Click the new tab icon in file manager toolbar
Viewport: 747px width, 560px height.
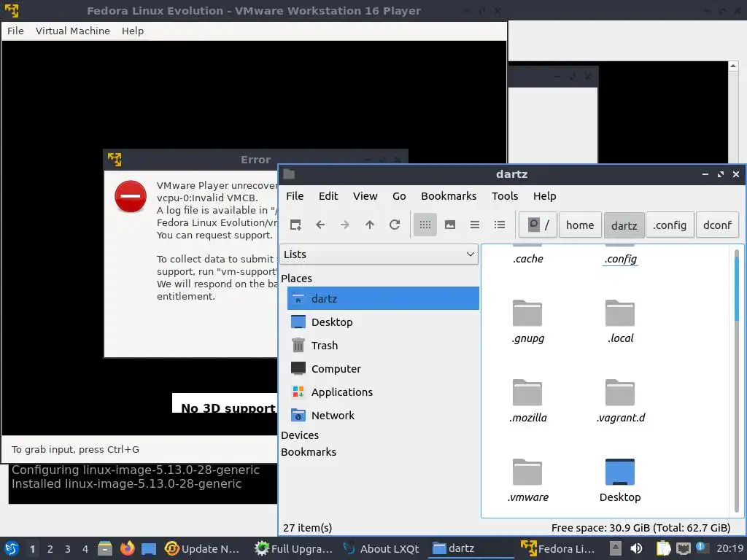[x=295, y=225]
